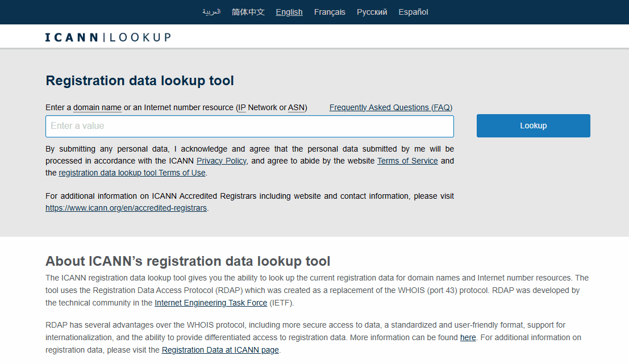Select English language option
Screen dimensions: 629x364
pyautogui.click(x=289, y=12)
